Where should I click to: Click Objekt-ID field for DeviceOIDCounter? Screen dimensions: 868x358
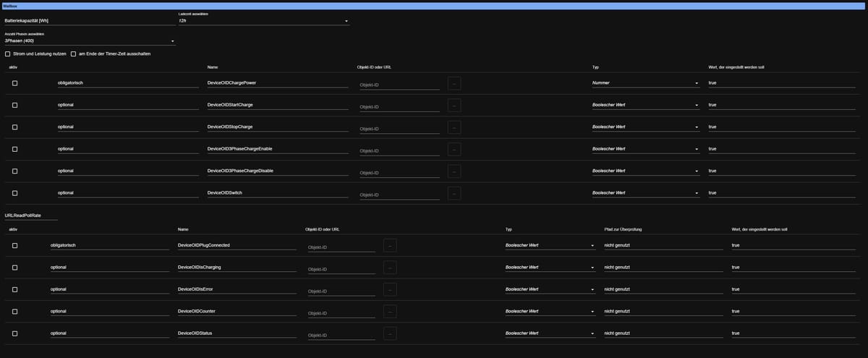341,313
